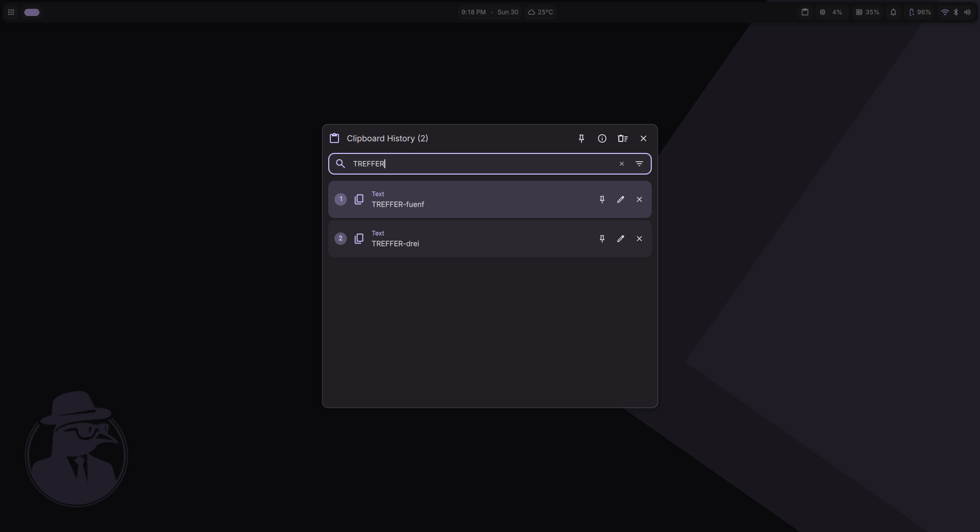Open the clipboard icon in top bar
Viewport: 980px width, 532px height.
pyautogui.click(x=805, y=12)
